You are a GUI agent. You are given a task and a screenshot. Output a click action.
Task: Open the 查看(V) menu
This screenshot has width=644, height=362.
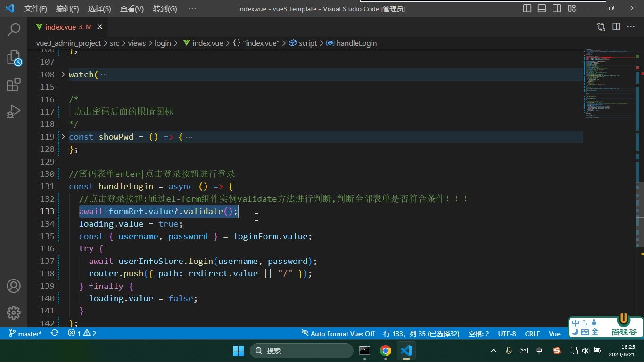pos(132,8)
